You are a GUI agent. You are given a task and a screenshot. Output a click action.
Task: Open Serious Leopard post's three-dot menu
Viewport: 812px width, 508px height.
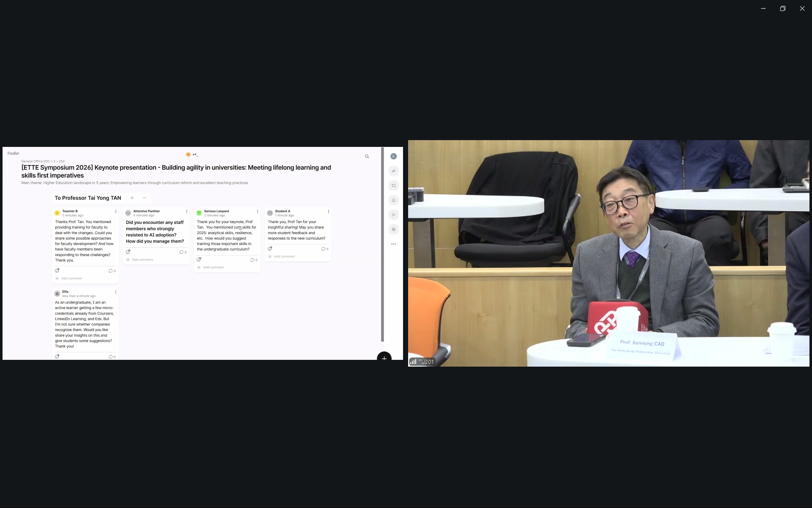(x=257, y=211)
